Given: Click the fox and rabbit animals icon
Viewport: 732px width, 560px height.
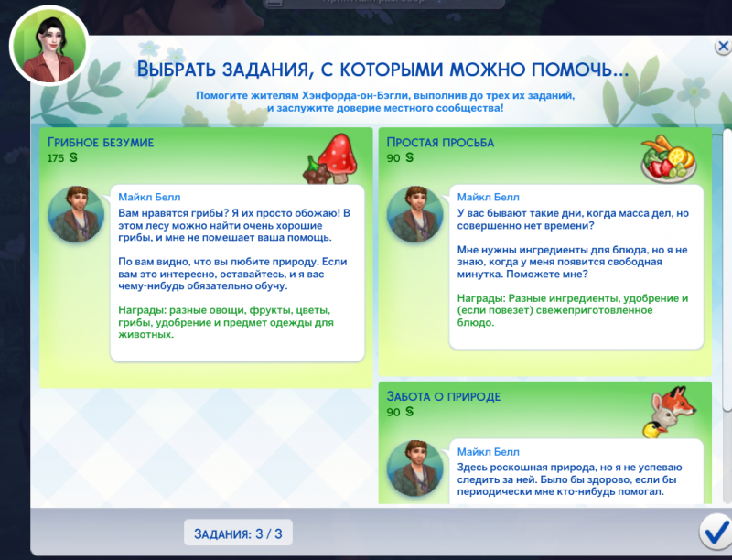Looking at the screenshot, I should click(670, 413).
